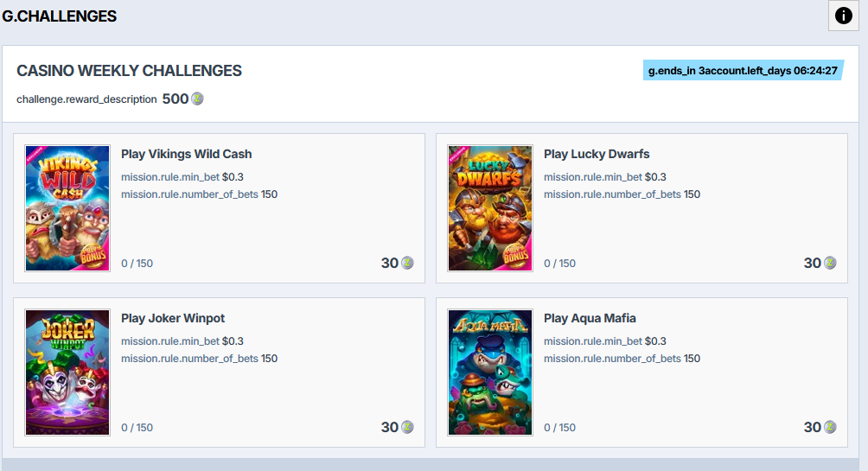Open Joker Winpot game thumbnail
The width and height of the screenshot is (868, 471).
click(67, 372)
